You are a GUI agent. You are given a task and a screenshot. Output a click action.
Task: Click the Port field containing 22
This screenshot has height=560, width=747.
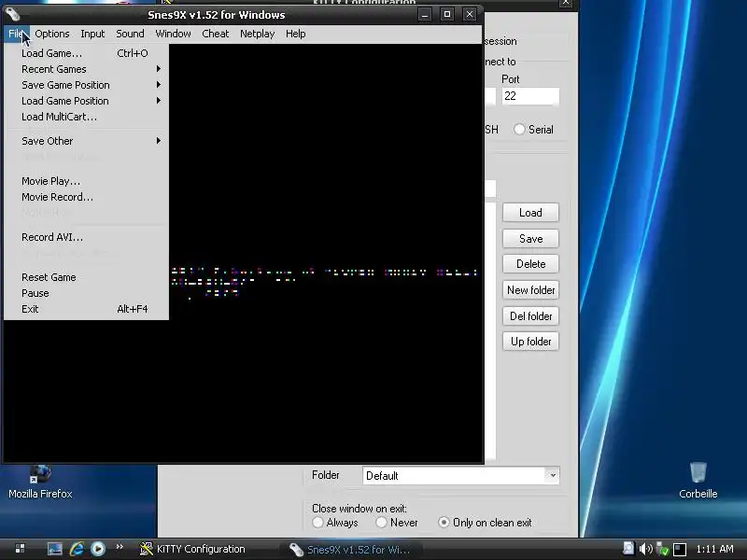click(530, 96)
